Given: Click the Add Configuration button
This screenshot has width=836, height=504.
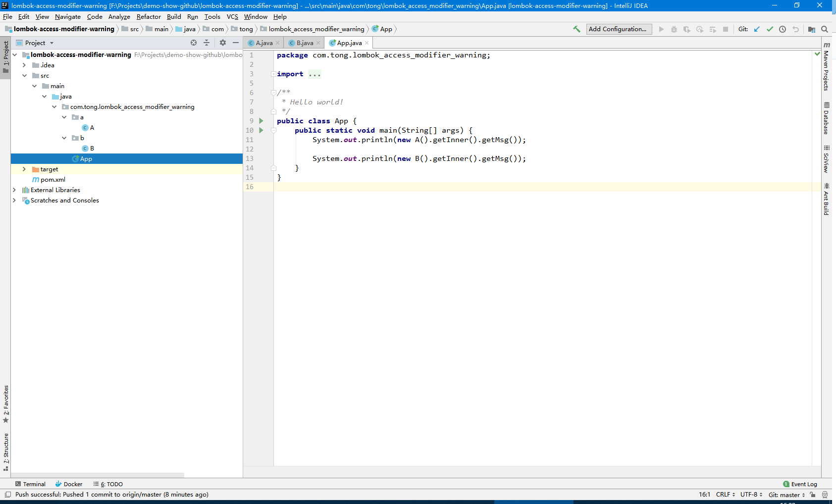Looking at the screenshot, I should [x=619, y=29].
